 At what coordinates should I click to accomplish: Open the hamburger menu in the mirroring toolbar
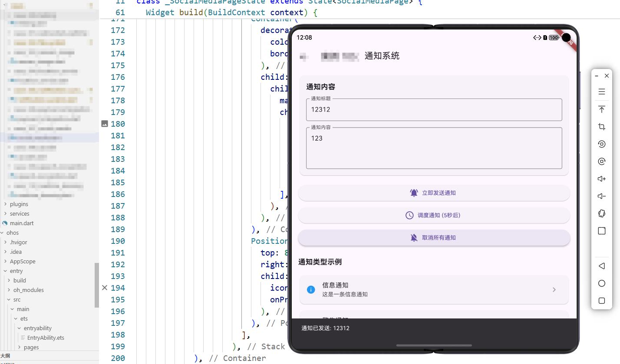[601, 92]
